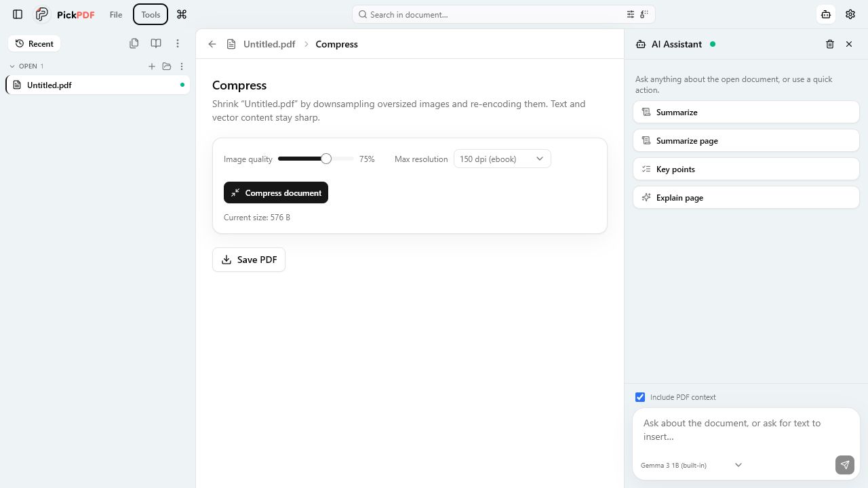868x488 pixels.
Task: Click the Untitled.pdf breadcrumb
Action: tap(269, 44)
